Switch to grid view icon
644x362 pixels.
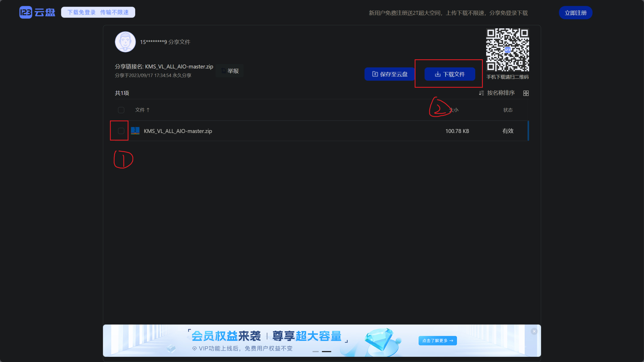pos(526,93)
